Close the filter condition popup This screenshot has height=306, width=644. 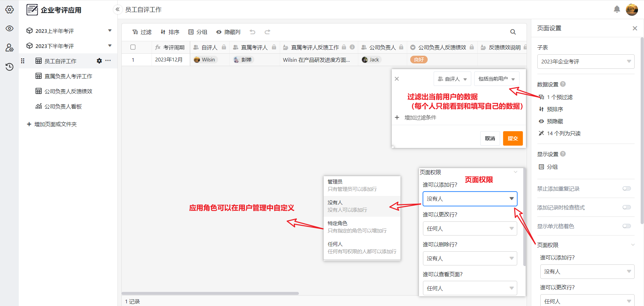pyautogui.click(x=397, y=79)
